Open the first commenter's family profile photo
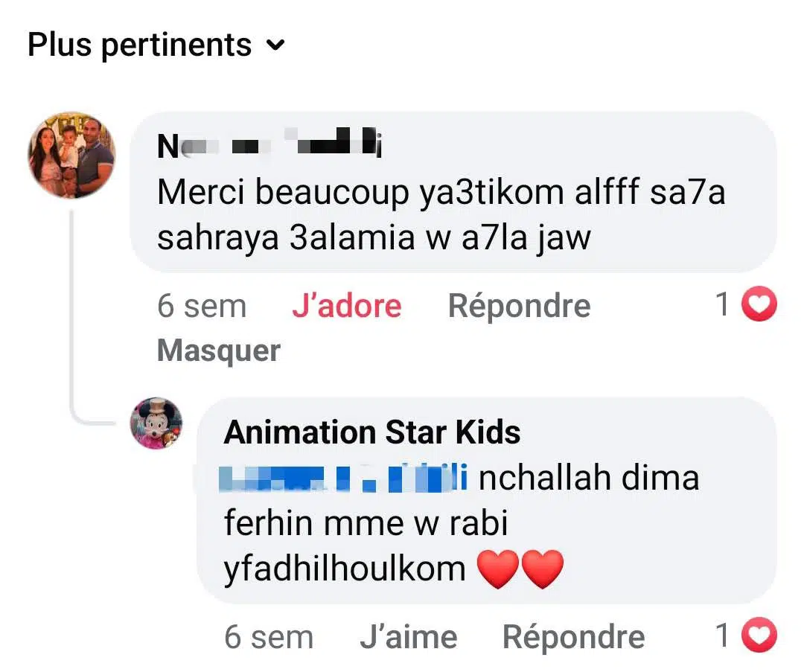The image size is (804, 672). coord(71,155)
